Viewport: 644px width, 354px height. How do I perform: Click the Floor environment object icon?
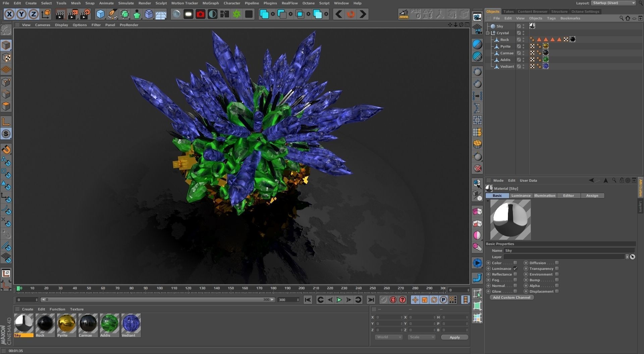pos(161,14)
